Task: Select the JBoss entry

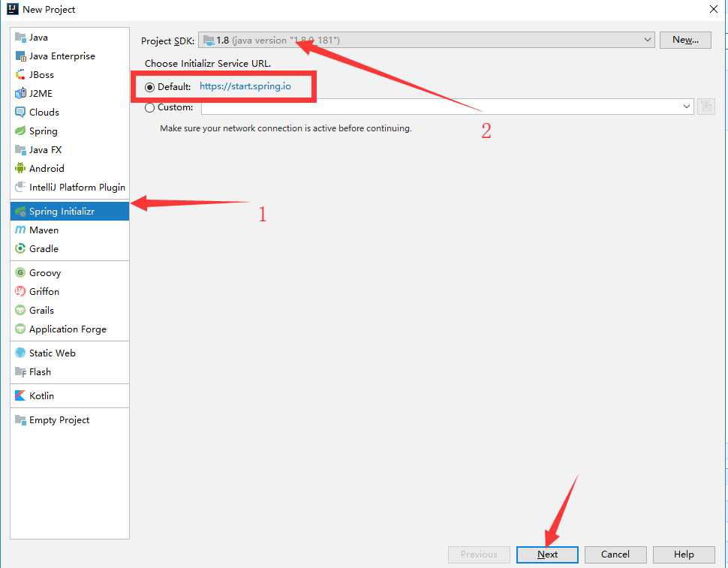Action: point(70,75)
